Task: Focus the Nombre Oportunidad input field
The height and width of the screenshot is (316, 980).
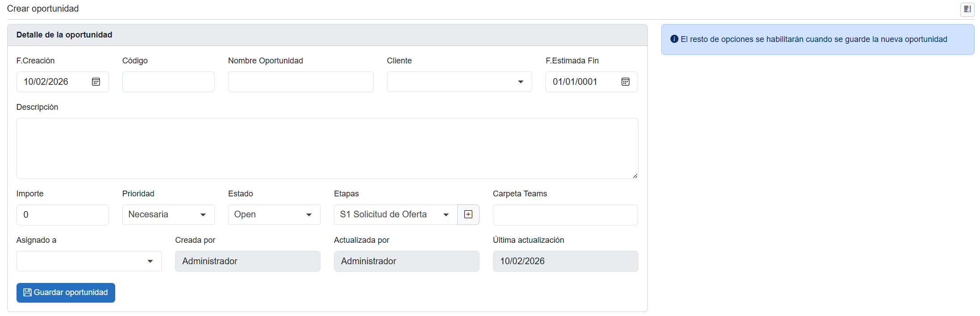Action: click(300, 82)
